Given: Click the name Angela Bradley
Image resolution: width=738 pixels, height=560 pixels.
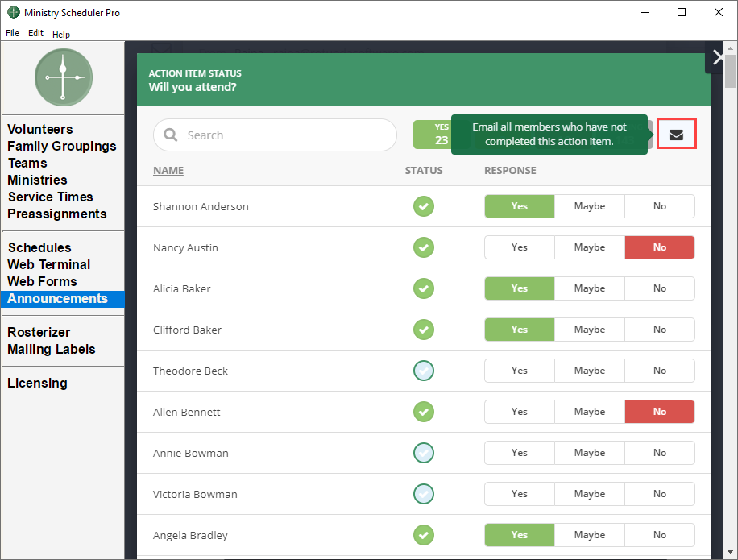Looking at the screenshot, I should tap(190, 536).
